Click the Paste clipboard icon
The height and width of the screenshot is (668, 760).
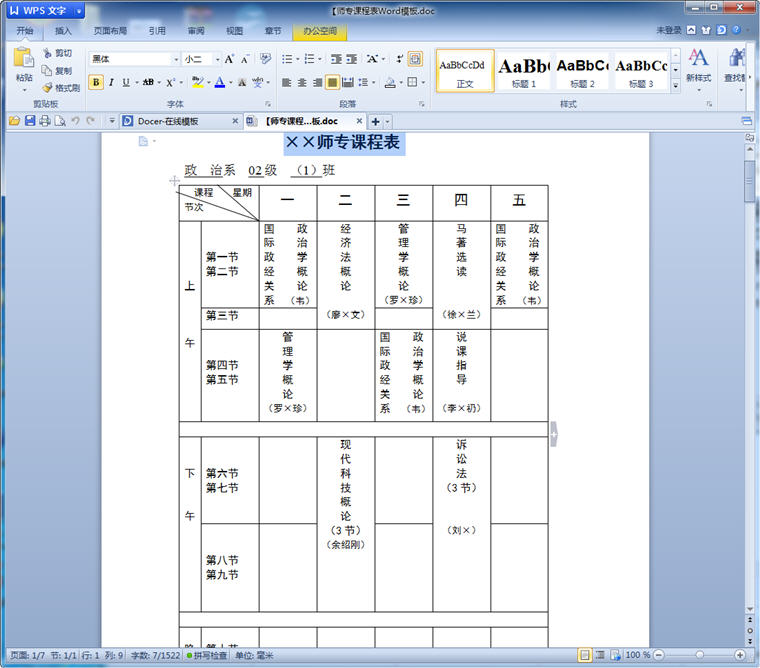coord(23,57)
